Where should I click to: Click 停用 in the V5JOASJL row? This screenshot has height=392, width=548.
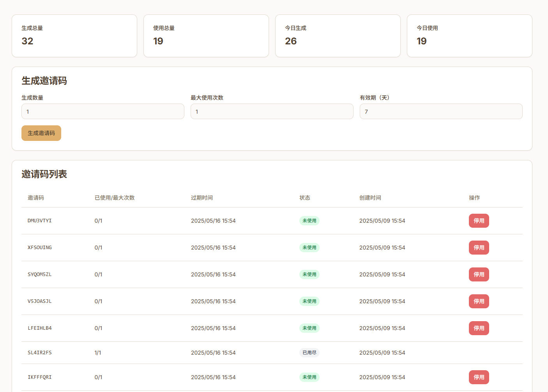479,301
